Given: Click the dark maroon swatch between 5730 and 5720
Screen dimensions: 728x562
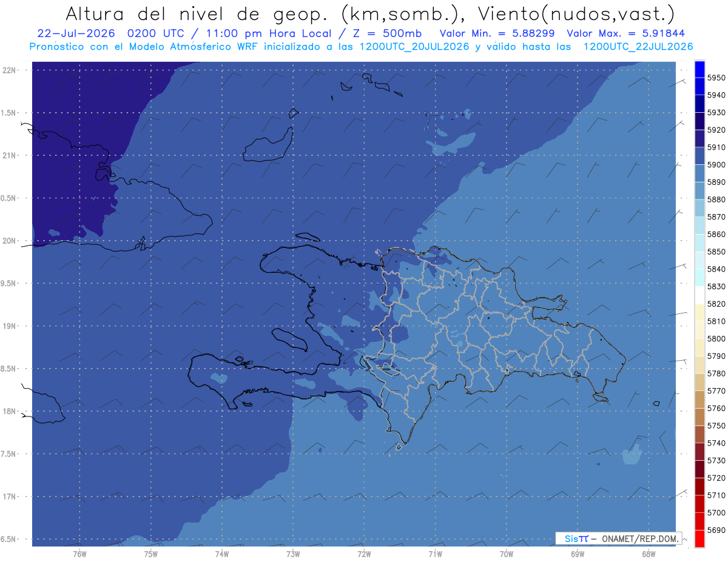Looking at the screenshot, I should (699, 469).
